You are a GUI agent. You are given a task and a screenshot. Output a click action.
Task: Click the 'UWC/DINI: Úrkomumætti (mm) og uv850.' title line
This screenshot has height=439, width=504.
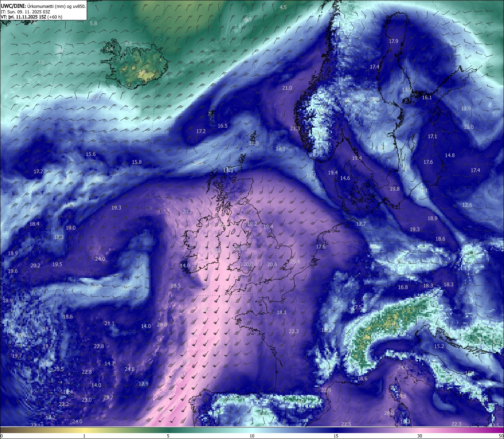click(43, 6)
